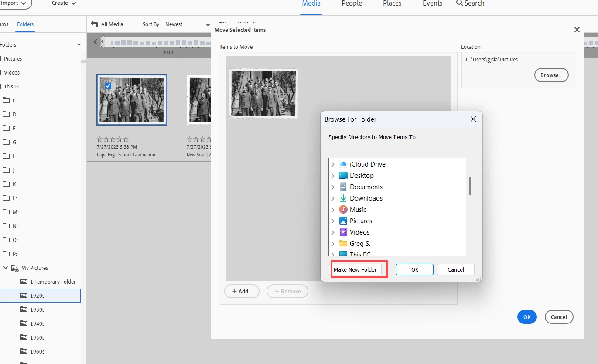Click the 1930s folder image icon
Viewport: 598px width, 364px height.
click(x=24, y=310)
